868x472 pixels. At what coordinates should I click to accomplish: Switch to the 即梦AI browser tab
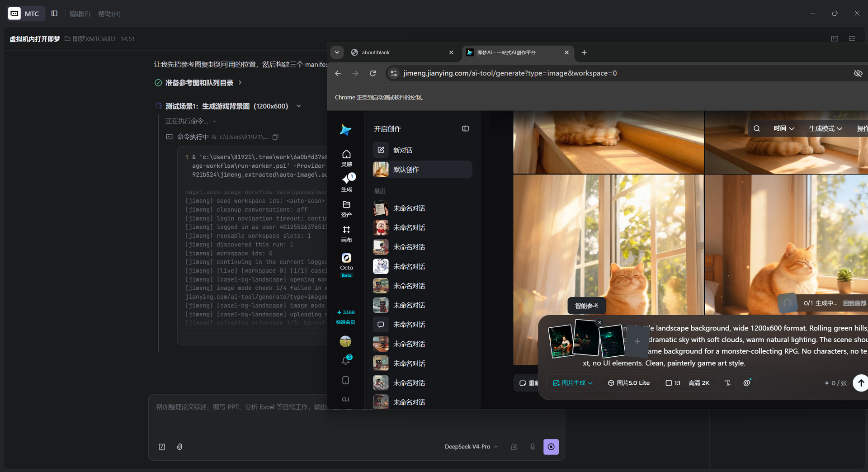pos(518,52)
